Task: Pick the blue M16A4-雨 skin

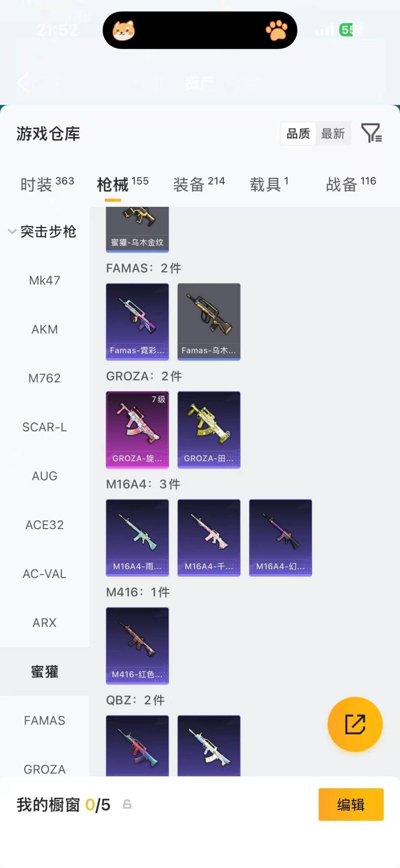Action: (x=137, y=538)
